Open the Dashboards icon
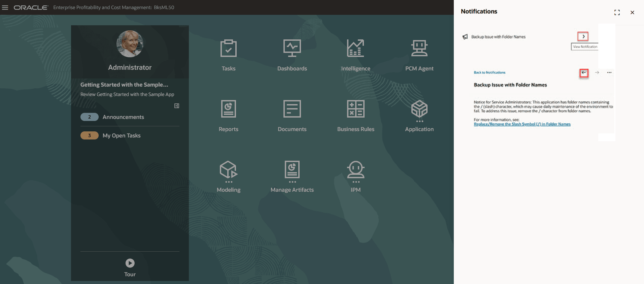Viewport: 644px width, 284px height. click(x=292, y=49)
